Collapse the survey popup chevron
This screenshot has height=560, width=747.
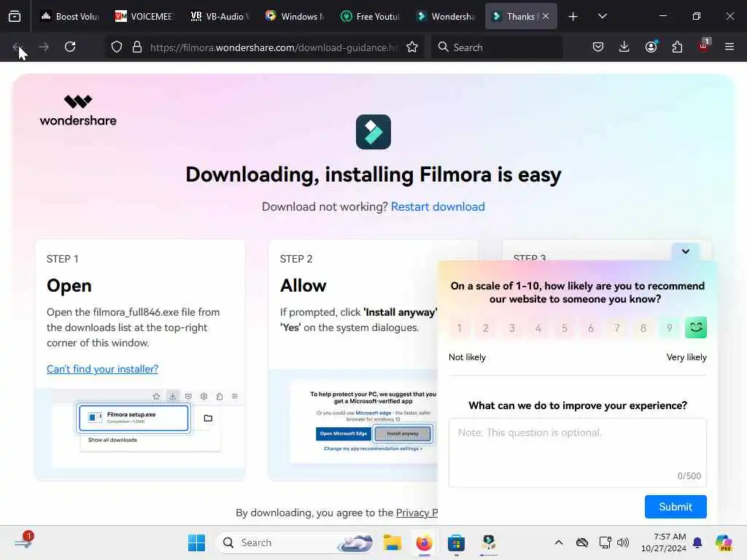click(686, 252)
